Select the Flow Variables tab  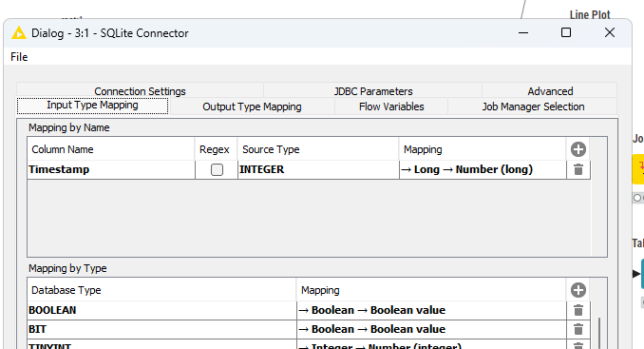coord(391,107)
